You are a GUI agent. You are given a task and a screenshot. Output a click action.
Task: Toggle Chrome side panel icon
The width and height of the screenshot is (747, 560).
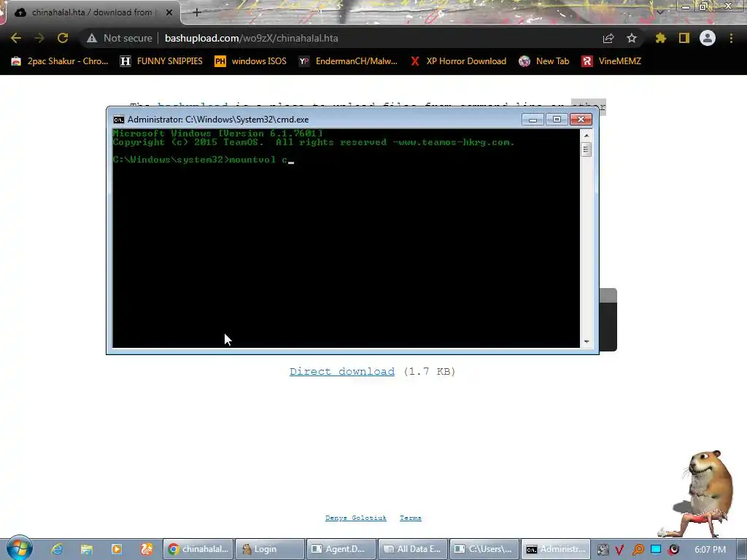coord(684,38)
